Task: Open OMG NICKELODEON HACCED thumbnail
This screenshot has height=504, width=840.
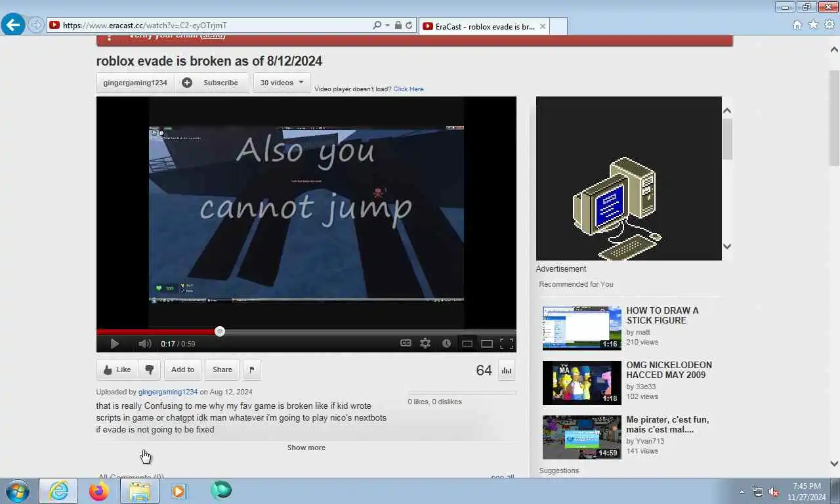Action: [581, 383]
